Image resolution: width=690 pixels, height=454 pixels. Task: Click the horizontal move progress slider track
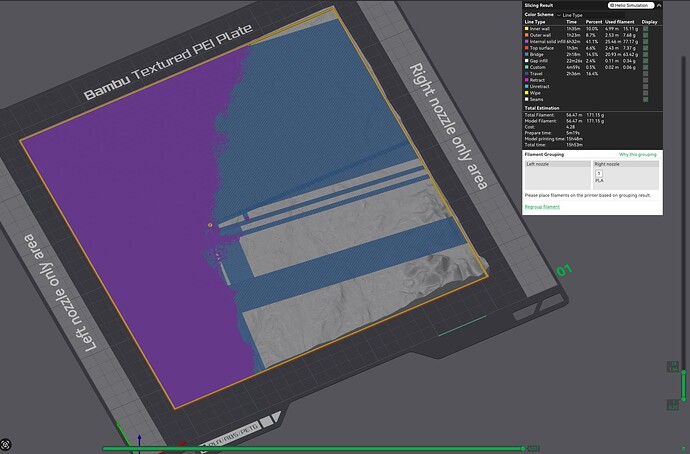click(312, 449)
